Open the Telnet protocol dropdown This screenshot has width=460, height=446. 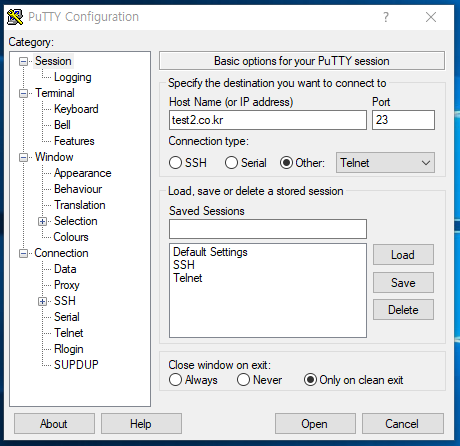(385, 163)
